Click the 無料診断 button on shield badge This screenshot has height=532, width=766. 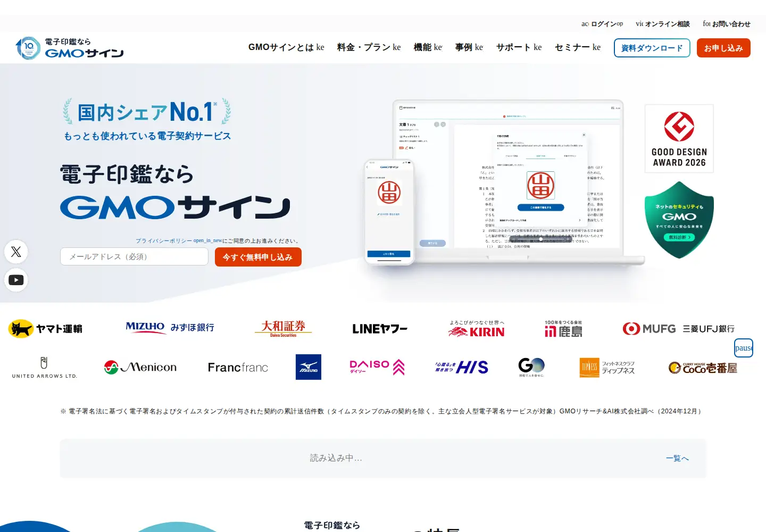click(x=679, y=237)
